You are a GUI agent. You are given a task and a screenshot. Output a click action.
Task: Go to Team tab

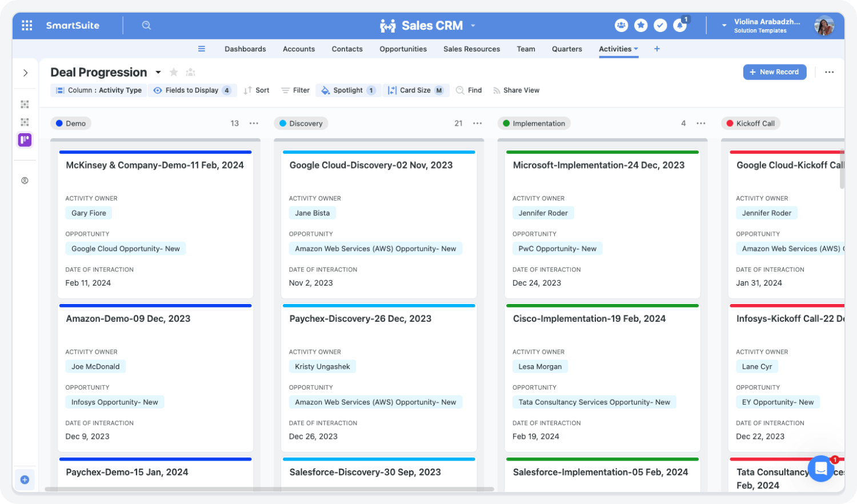[x=526, y=49]
